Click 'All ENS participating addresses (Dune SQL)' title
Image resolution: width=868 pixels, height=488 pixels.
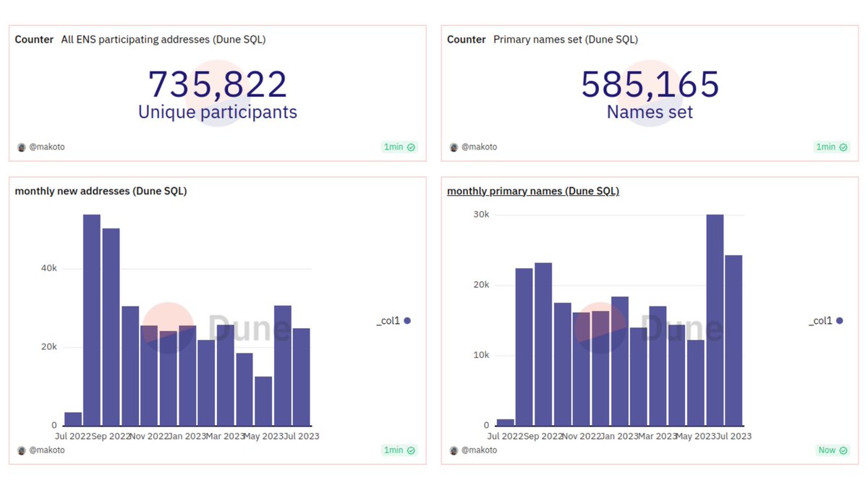pyautogui.click(x=163, y=40)
